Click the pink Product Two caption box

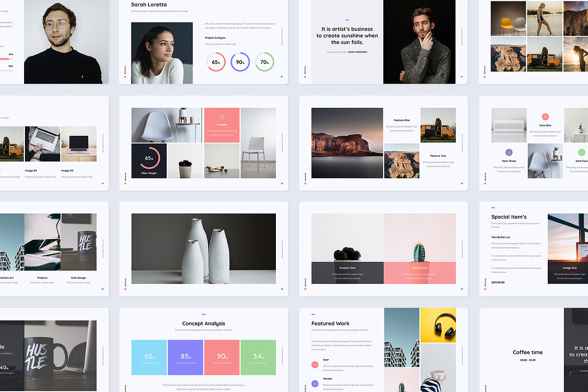click(x=420, y=273)
